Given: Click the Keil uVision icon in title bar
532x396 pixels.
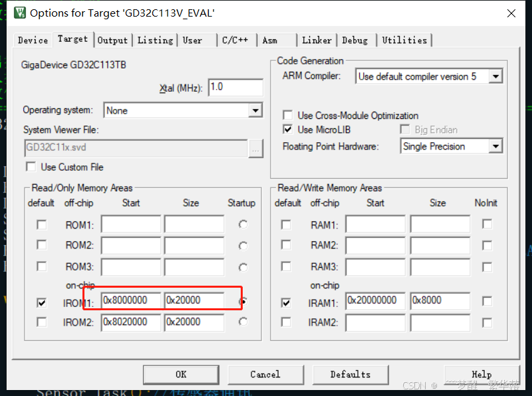Looking at the screenshot, I should pos(20,13).
